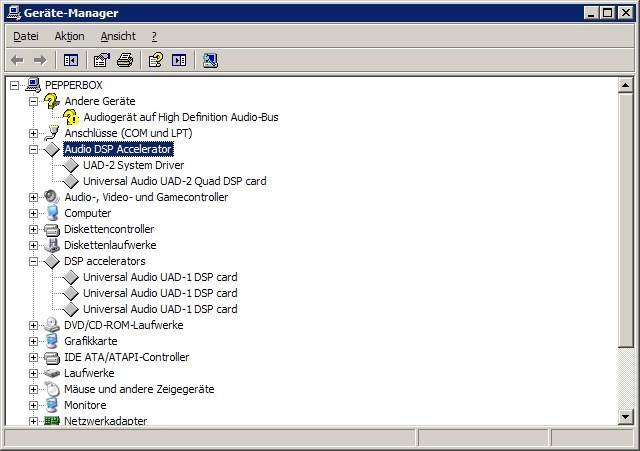The height and width of the screenshot is (451, 640).
Task: Select 'Audiogerät auf High Definition Audio-Bus'
Action: point(181,117)
